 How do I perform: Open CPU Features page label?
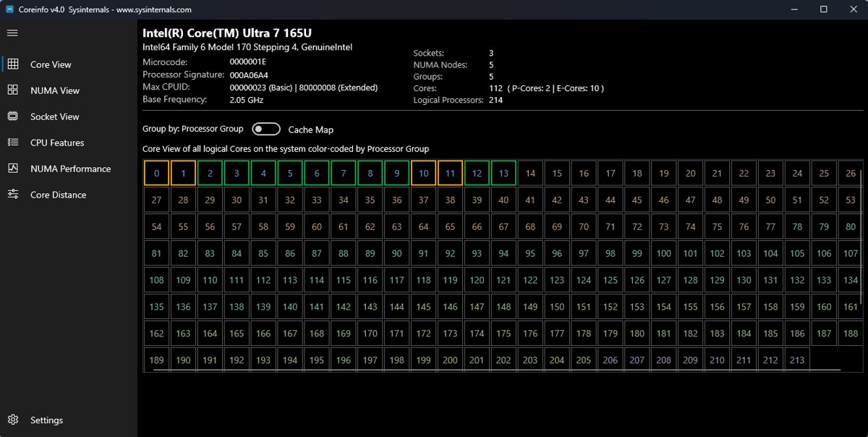pyautogui.click(x=57, y=143)
